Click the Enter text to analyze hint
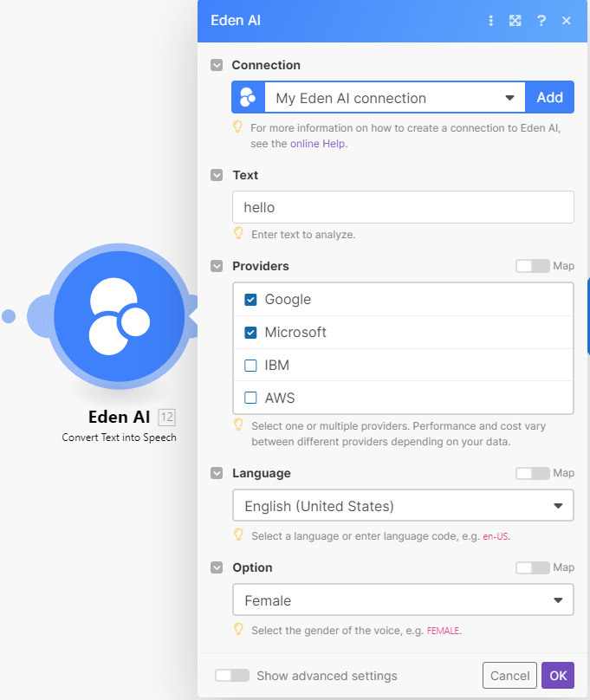Viewport: 590px width, 700px height. point(303,235)
